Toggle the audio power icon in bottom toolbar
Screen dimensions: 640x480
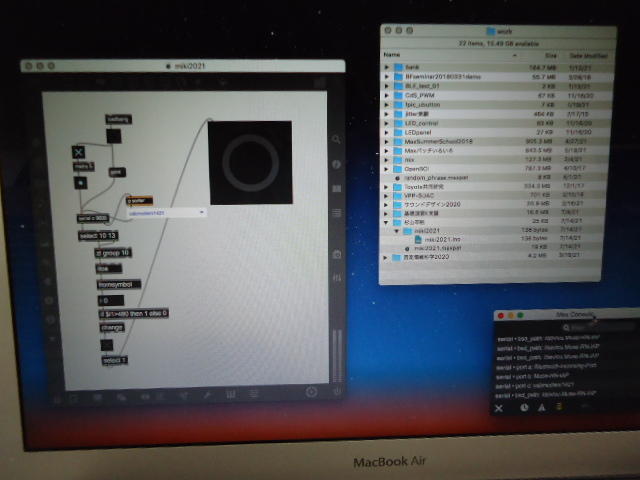(x=337, y=391)
